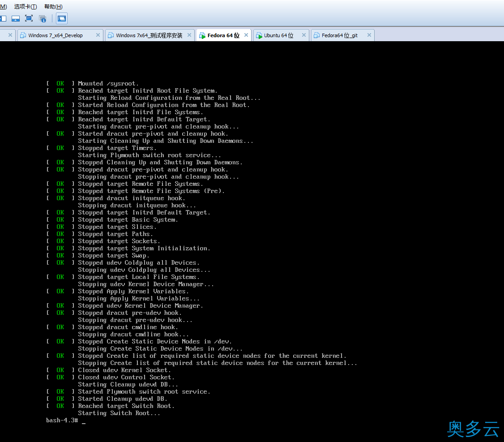Image resolution: width=504 pixels, height=442 pixels.
Task: Open the 帮助(H) menu
Action: (53, 6)
